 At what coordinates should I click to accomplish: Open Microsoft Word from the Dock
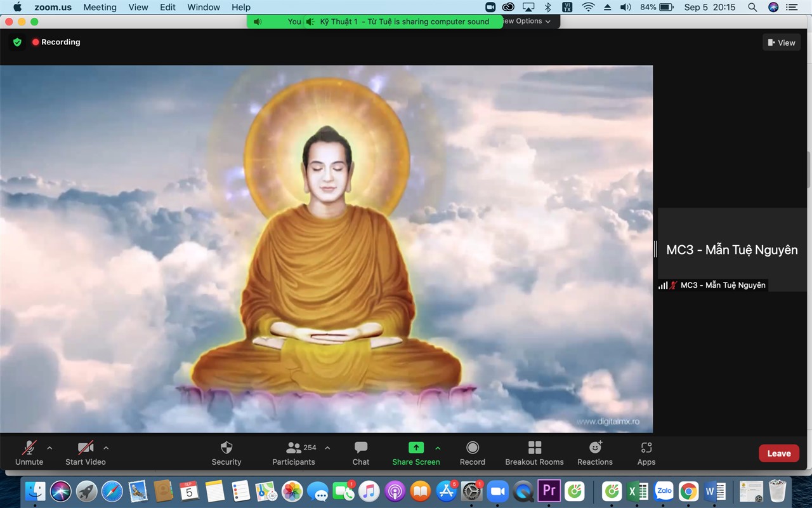(715, 491)
